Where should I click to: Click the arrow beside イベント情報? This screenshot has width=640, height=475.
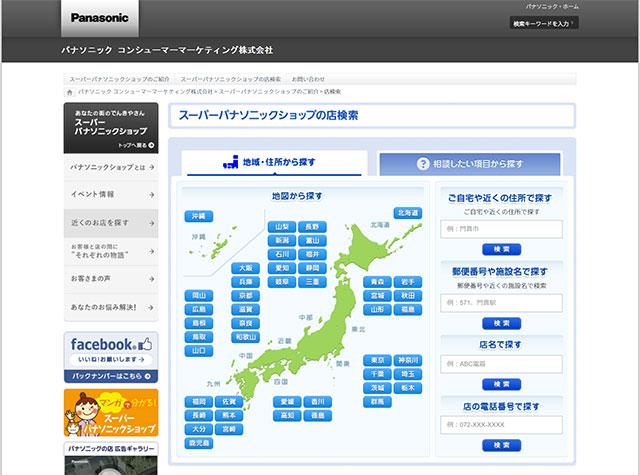[x=151, y=195]
